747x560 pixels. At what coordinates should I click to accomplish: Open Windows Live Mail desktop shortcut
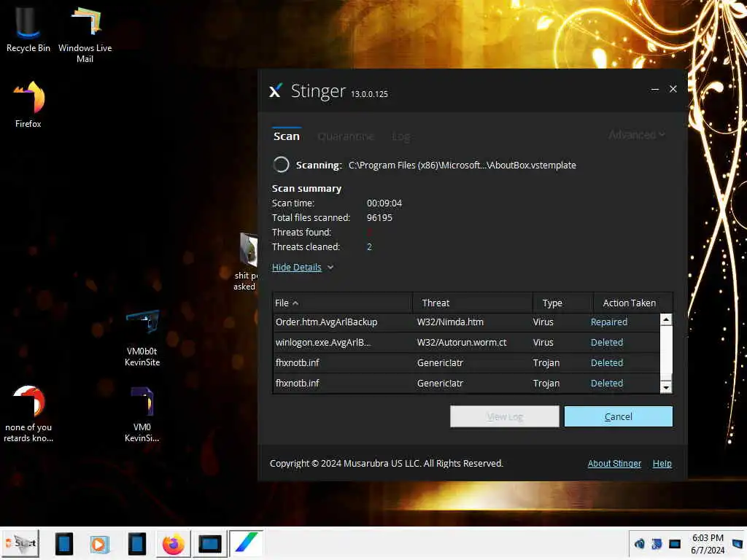coord(85,34)
